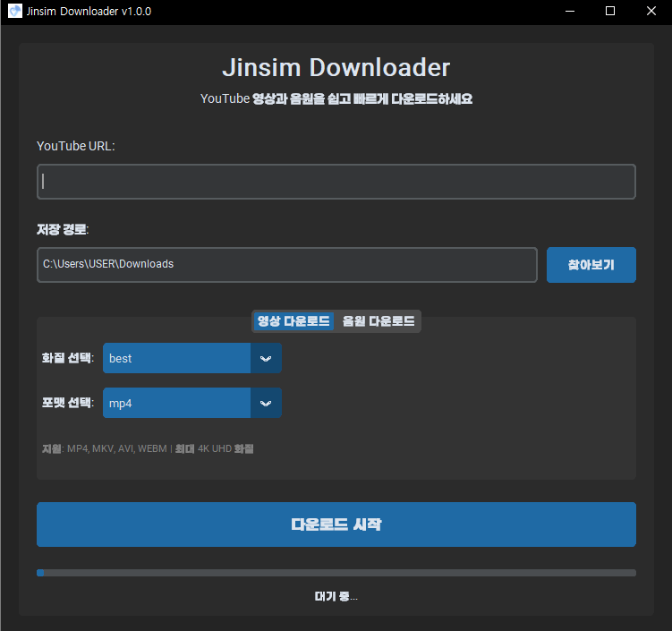
Task: Switch to the 음원 다운로드 tab
Action: [378, 321]
